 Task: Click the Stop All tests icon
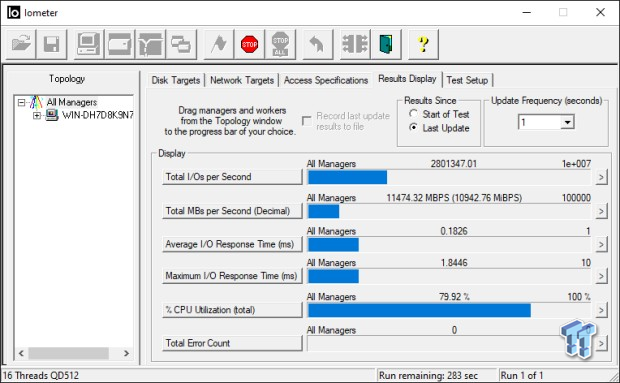tap(280, 44)
